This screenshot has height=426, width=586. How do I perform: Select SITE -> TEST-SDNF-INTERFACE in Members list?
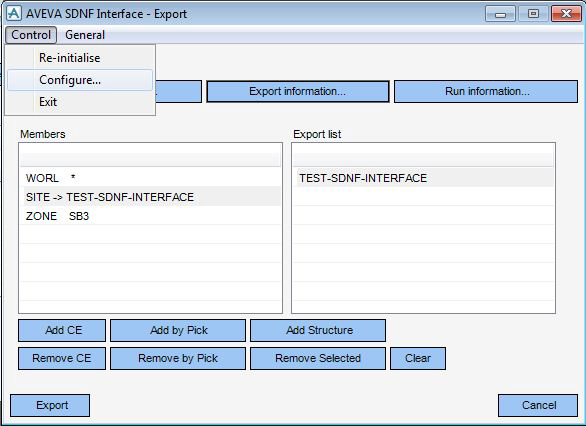150,197
